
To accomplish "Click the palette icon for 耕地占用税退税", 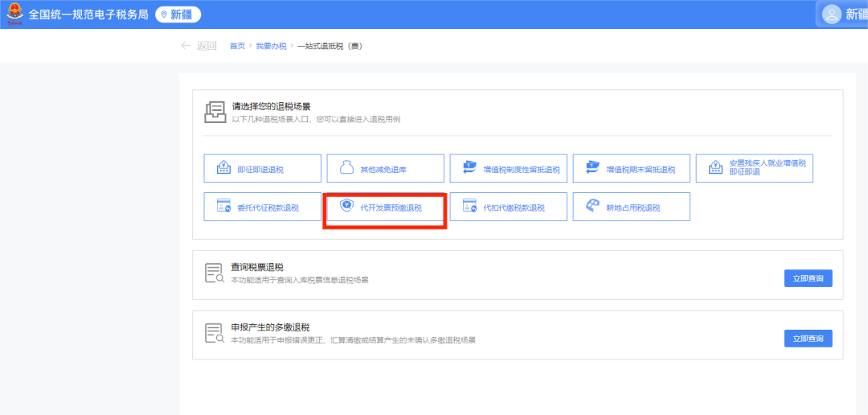I will (592, 207).
